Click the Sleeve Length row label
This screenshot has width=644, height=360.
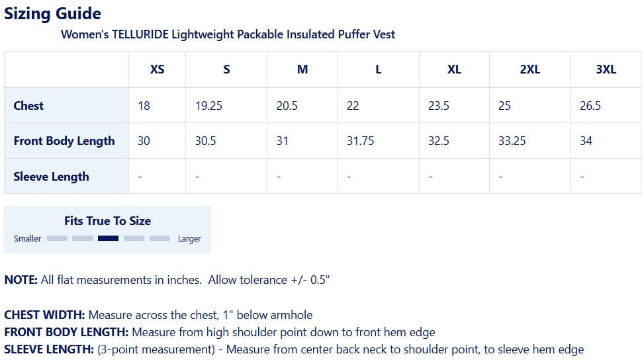(51, 177)
